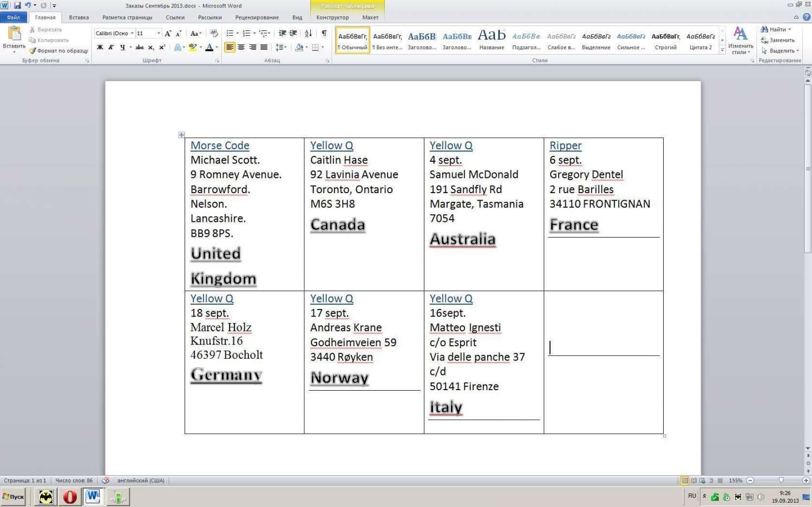Open the Рецензирование ribbon tab

click(257, 17)
